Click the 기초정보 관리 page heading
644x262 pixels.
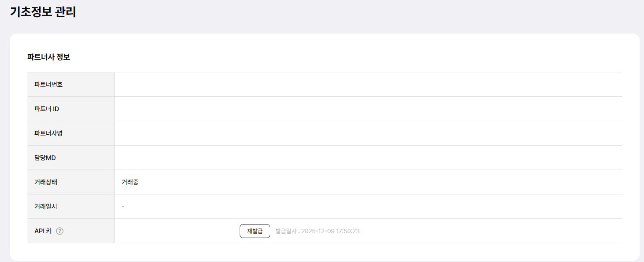click(43, 12)
